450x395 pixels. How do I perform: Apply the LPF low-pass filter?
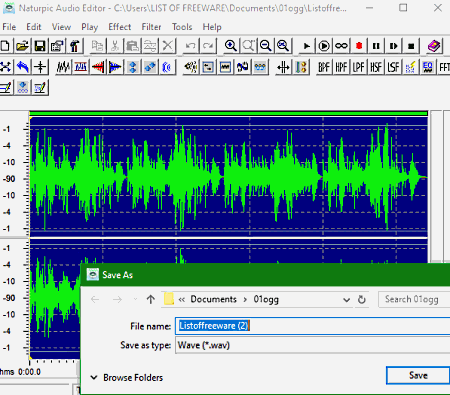(x=359, y=67)
